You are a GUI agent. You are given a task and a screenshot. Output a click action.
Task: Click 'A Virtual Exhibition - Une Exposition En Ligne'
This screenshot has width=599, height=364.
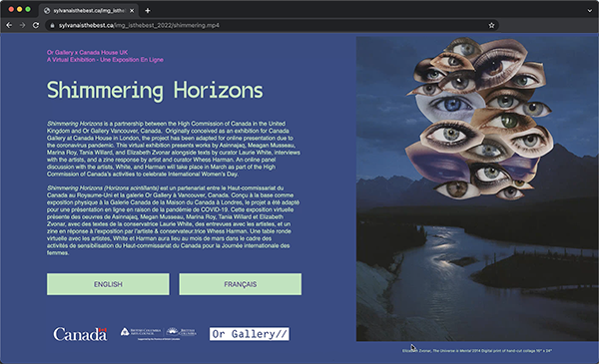(x=105, y=60)
